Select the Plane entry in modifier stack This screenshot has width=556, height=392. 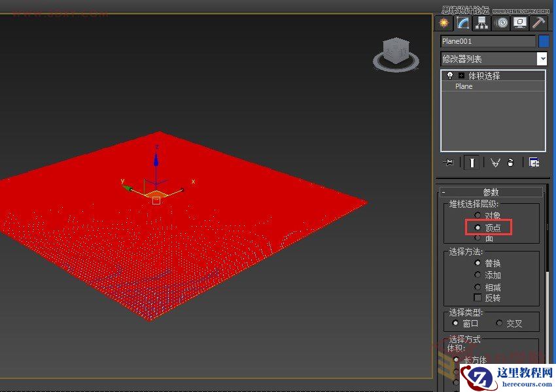tap(463, 86)
